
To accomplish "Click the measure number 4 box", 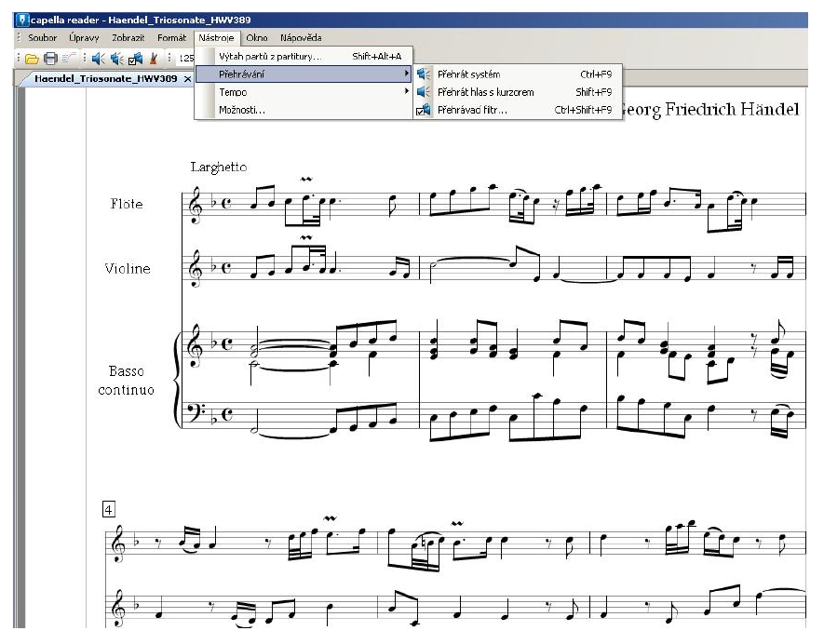I will coord(108,509).
